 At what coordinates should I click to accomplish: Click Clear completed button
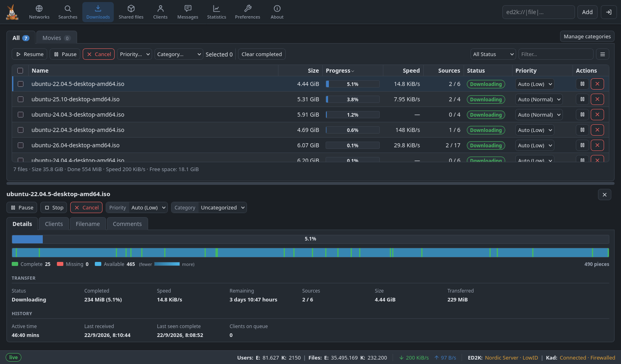point(261,54)
